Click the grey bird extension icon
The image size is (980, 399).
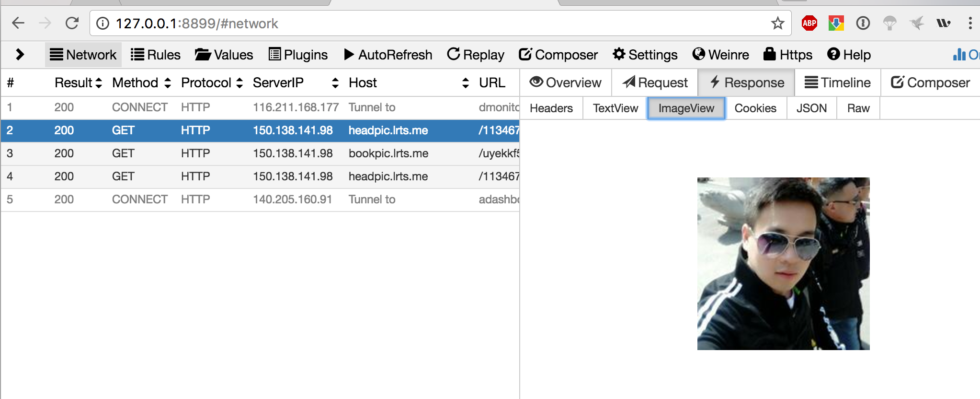point(917,23)
